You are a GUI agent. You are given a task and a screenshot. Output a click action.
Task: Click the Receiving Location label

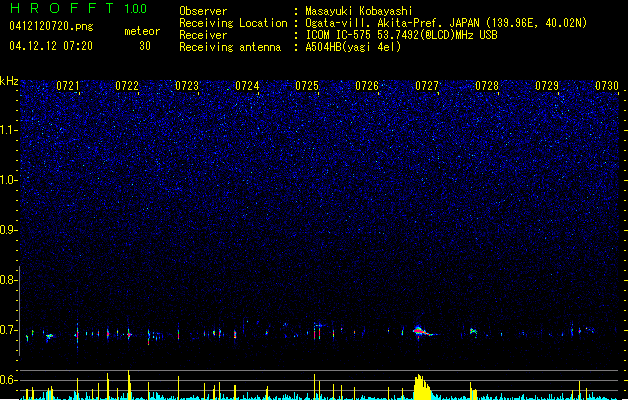pos(233,23)
